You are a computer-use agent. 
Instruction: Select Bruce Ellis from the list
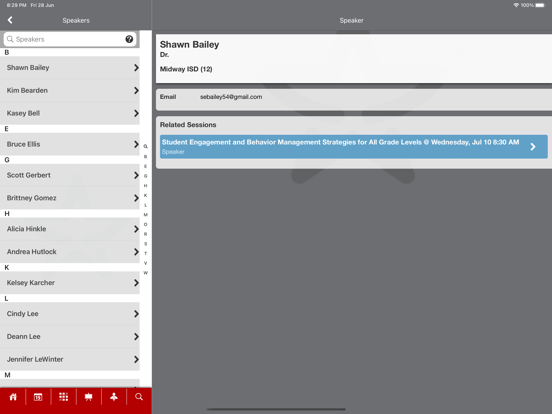tap(70, 144)
